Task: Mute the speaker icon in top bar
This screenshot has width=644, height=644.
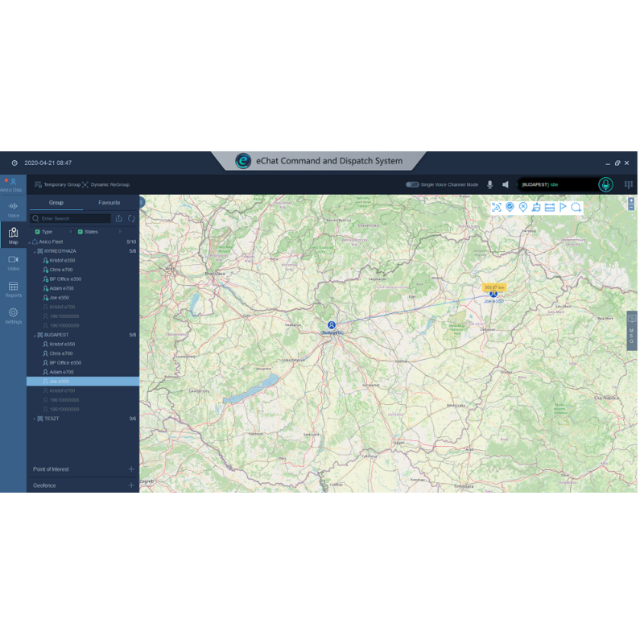Action: (506, 184)
